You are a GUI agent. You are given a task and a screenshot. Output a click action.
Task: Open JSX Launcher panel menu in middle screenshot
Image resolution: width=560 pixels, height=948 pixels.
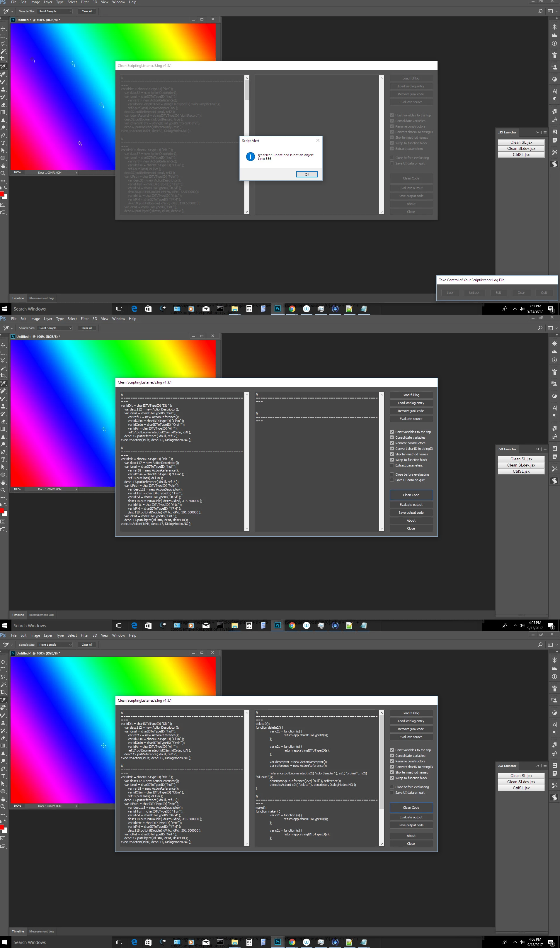545,449
